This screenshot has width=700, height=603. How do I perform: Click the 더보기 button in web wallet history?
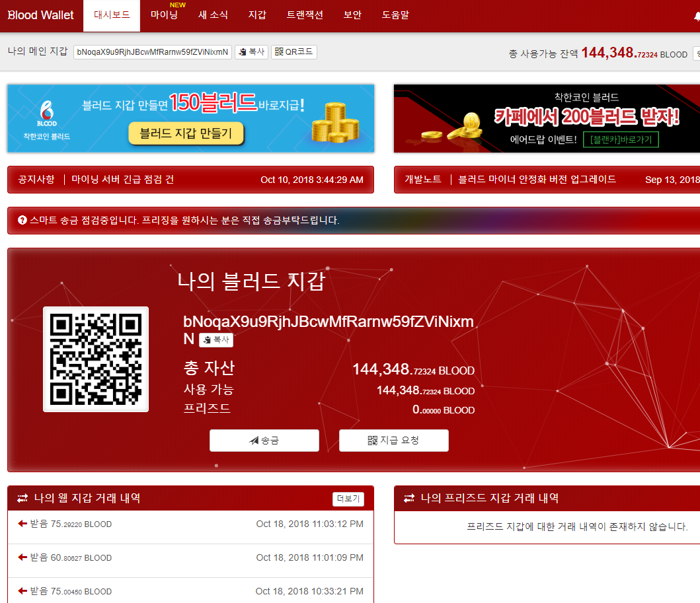348,499
